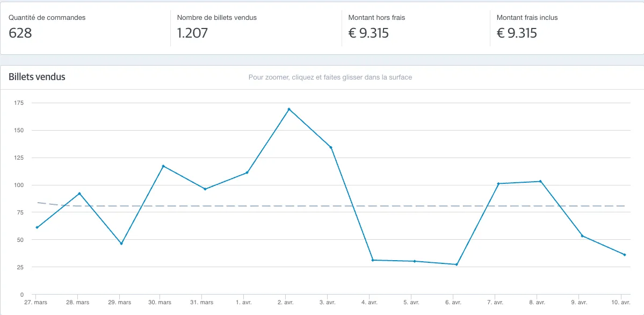
Task: Click the "4. avr." date label
Action: [370, 302]
